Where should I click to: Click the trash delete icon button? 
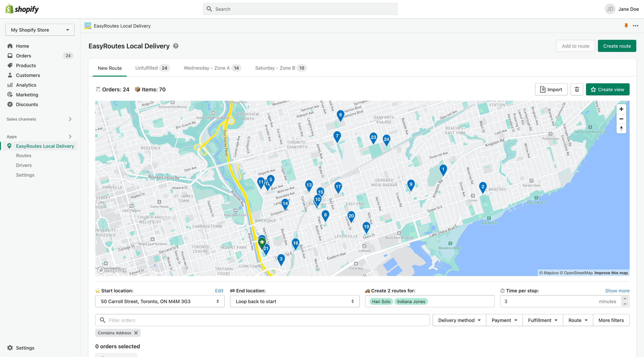[577, 89]
